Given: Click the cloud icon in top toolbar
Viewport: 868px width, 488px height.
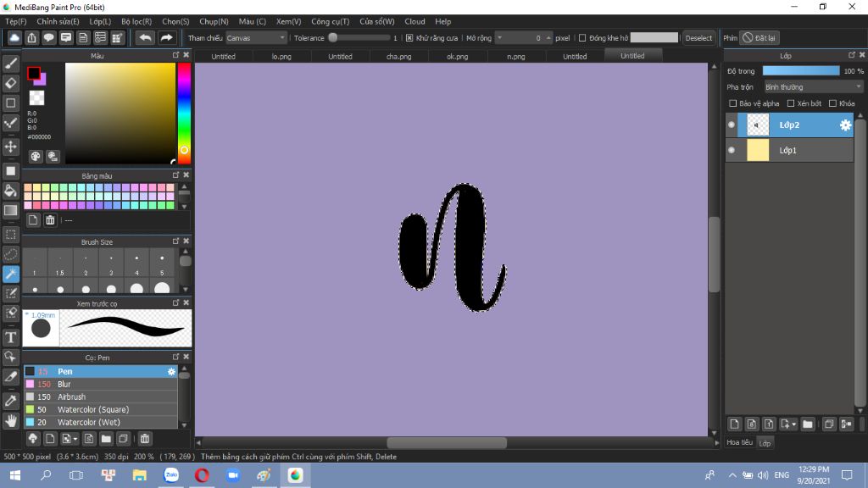Looking at the screenshot, I should tap(14, 37).
